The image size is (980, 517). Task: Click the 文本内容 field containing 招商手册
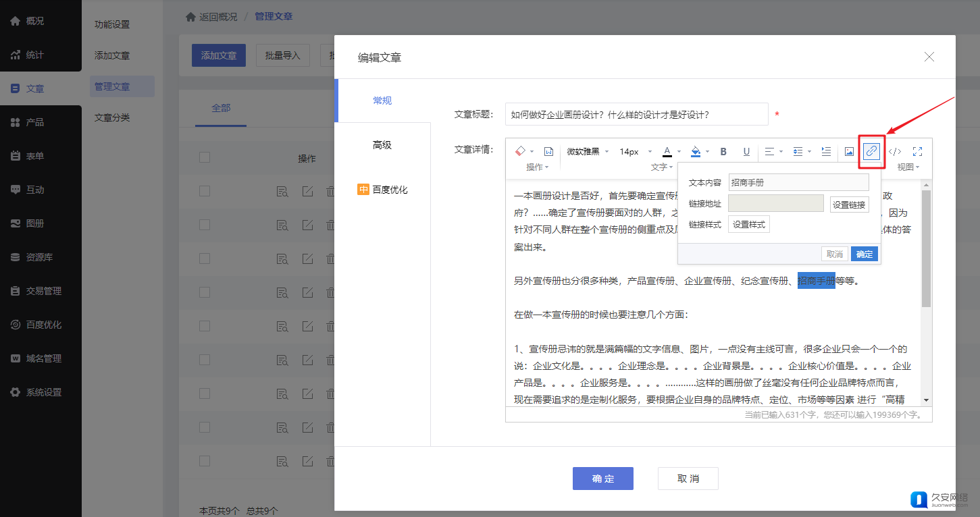tap(799, 182)
